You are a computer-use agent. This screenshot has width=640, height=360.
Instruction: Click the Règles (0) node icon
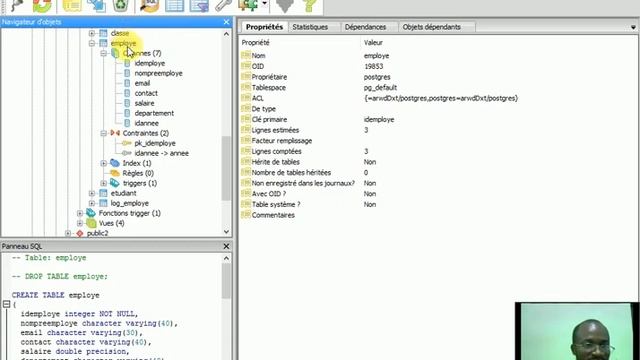(115, 173)
